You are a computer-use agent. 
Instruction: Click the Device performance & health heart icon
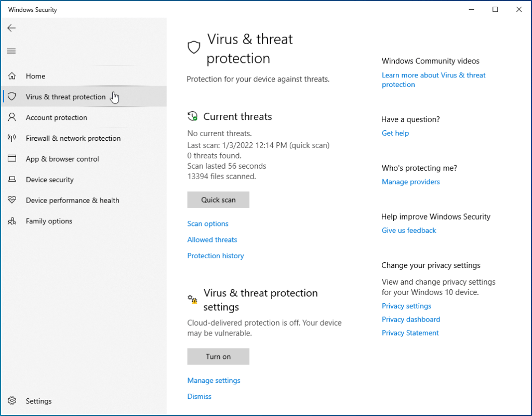pos(11,200)
